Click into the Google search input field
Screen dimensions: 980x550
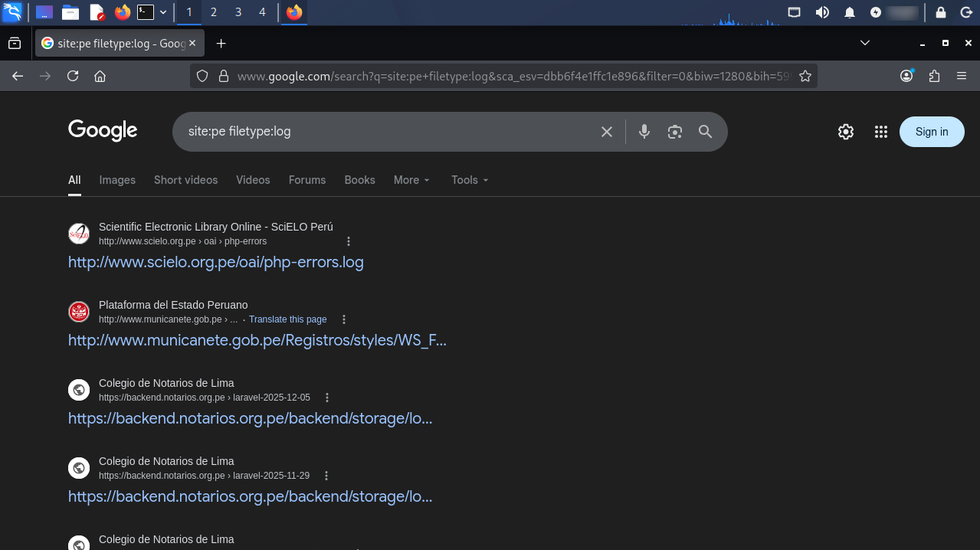pyautogui.click(x=383, y=132)
